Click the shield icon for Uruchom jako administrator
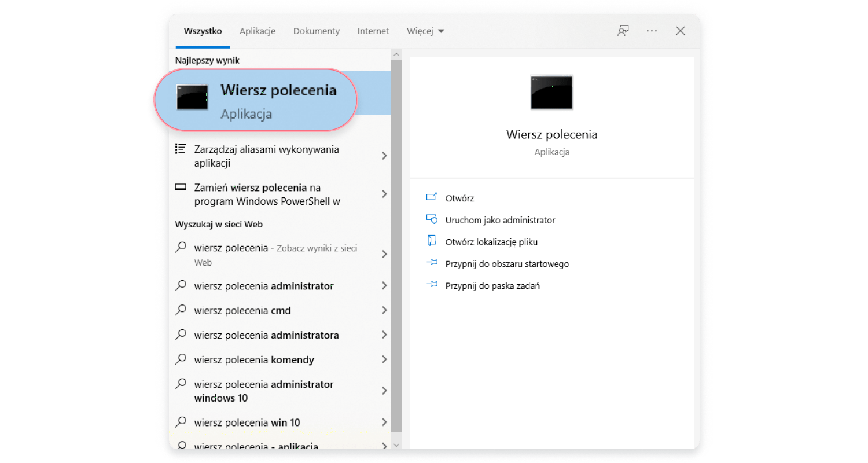Screen dimensions: 868x463 point(432,219)
